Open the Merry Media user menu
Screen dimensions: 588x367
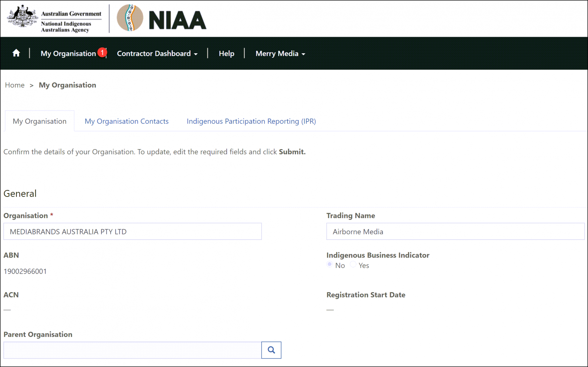pos(280,54)
